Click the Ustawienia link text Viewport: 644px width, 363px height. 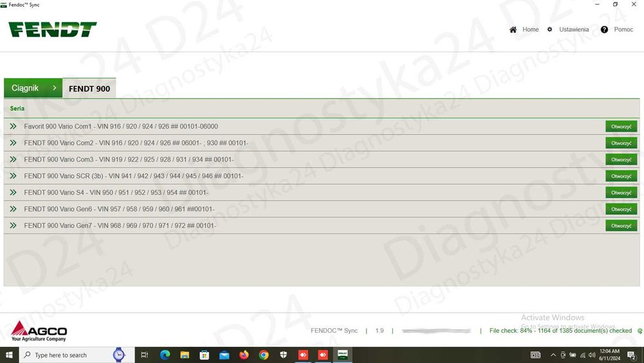coord(574,30)
